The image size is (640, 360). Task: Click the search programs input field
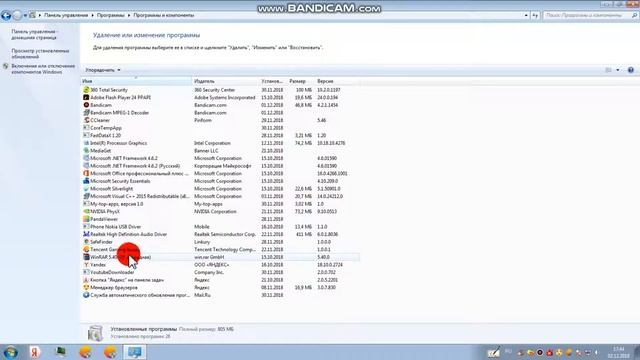pos(587,16)
